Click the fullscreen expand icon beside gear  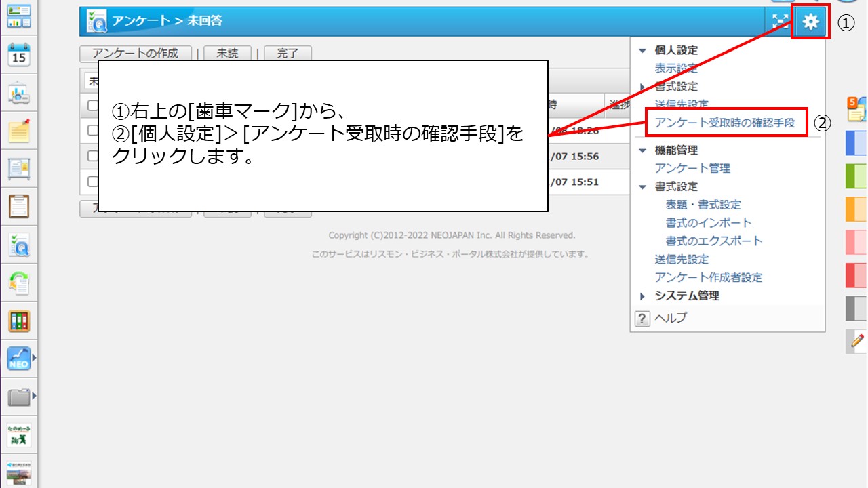[x=781, y=22]
